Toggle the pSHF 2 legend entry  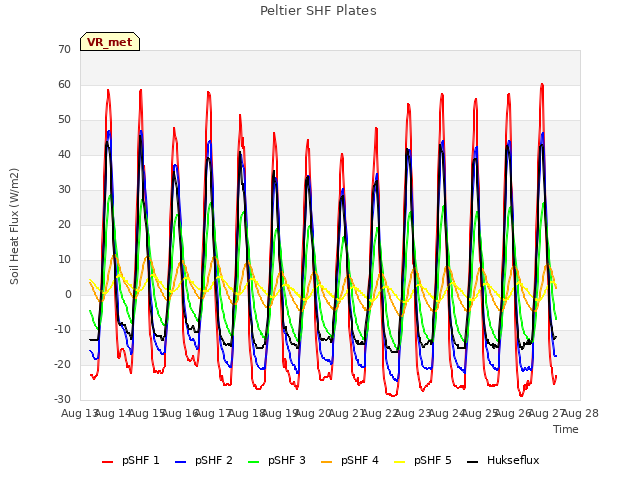tap(204, 460)
